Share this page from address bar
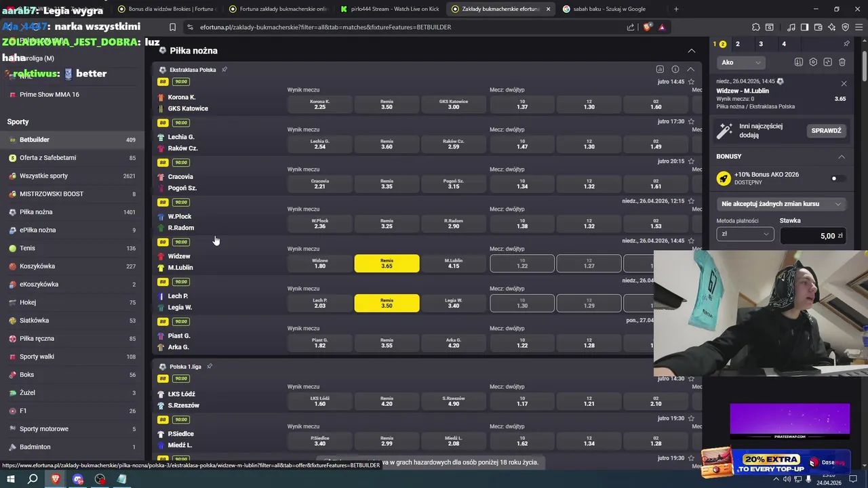The width and height of the screenshot is (868, 488). [x=631, y=27]
